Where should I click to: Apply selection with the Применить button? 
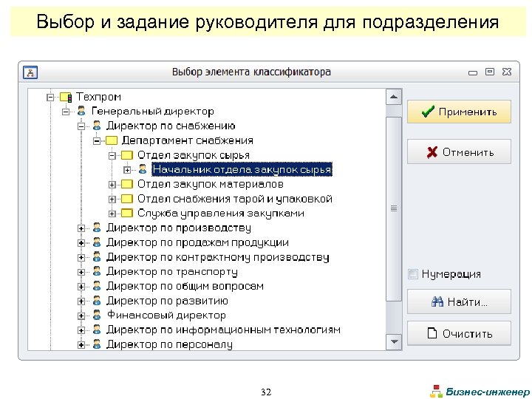(x=459, y=112)
